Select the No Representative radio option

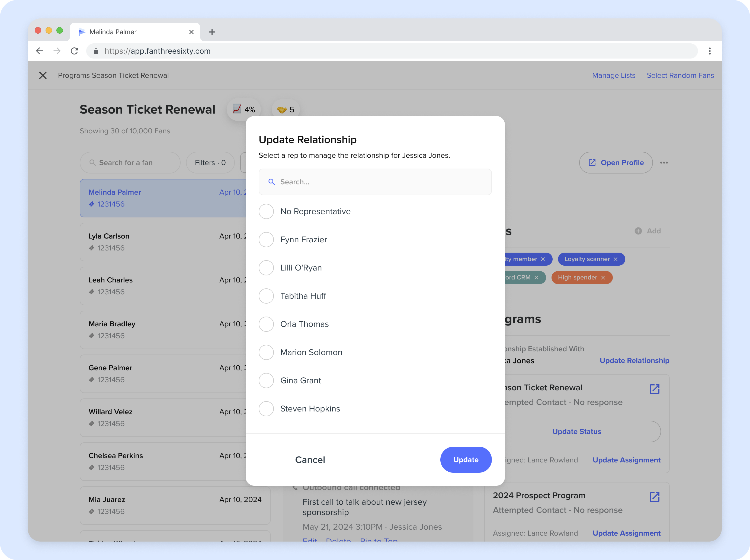(x=266, y=211)
